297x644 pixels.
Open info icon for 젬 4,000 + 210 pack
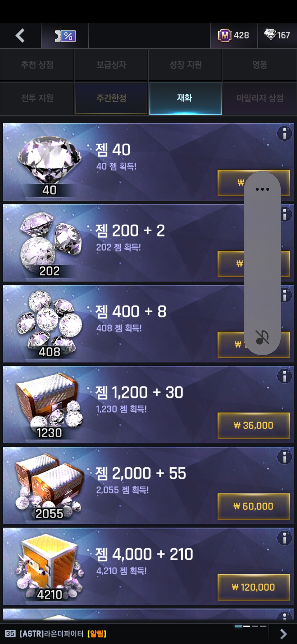pyautogui.click(x=284, y=538)
